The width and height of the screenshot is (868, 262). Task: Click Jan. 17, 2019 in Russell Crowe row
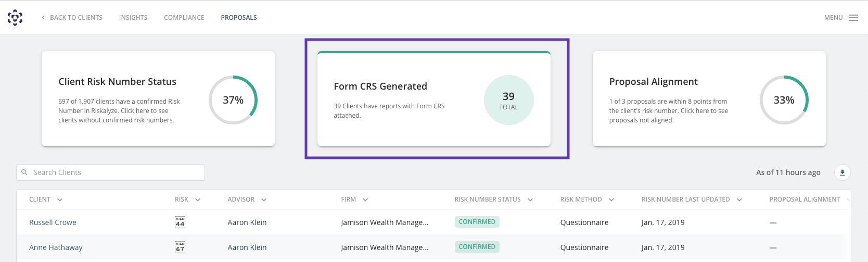pos(663,222)
